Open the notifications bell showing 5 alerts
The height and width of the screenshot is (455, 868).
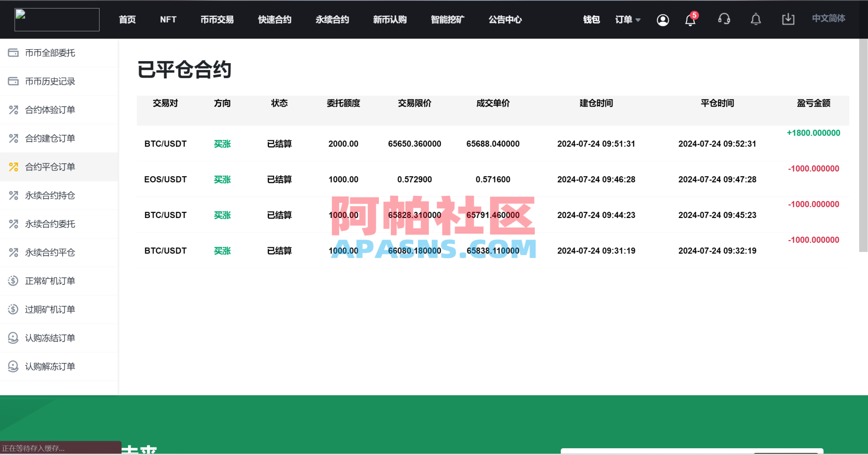click(x=690, y=20)
